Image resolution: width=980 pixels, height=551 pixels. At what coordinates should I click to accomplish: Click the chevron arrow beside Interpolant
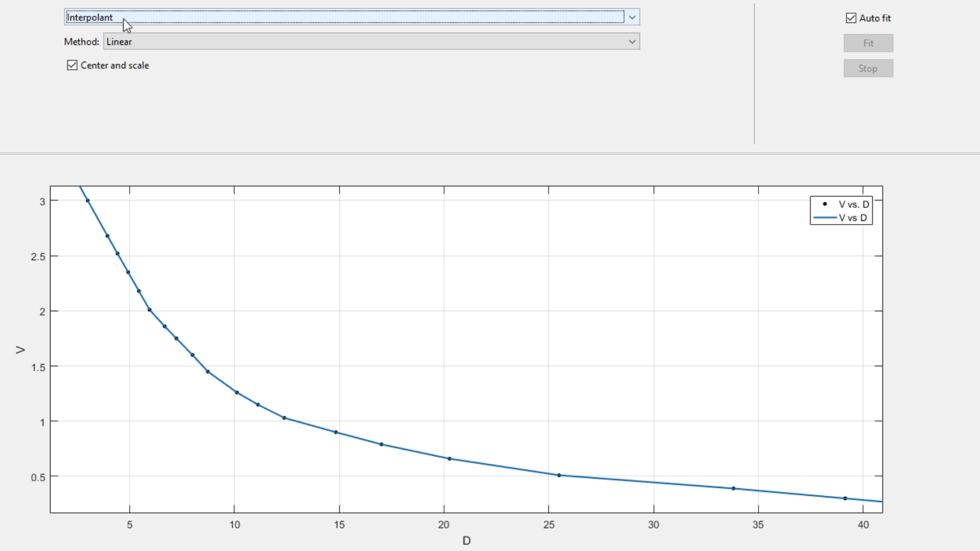[632, 17]
